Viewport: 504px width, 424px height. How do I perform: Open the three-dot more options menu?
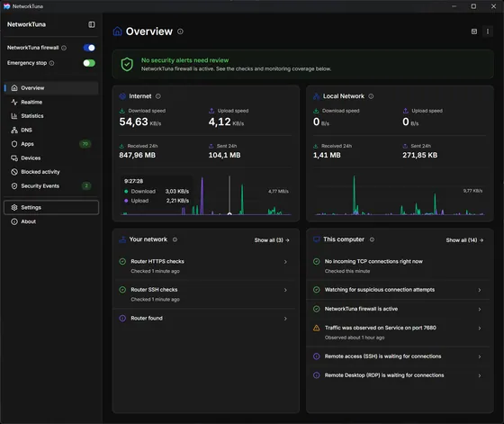click(x=488, y=32)
